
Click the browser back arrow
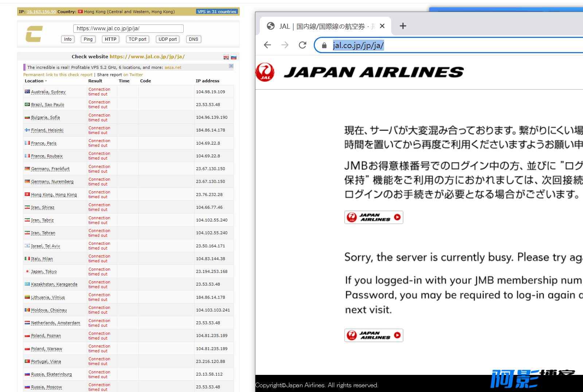pyautogui.click(x=267, y=45)
